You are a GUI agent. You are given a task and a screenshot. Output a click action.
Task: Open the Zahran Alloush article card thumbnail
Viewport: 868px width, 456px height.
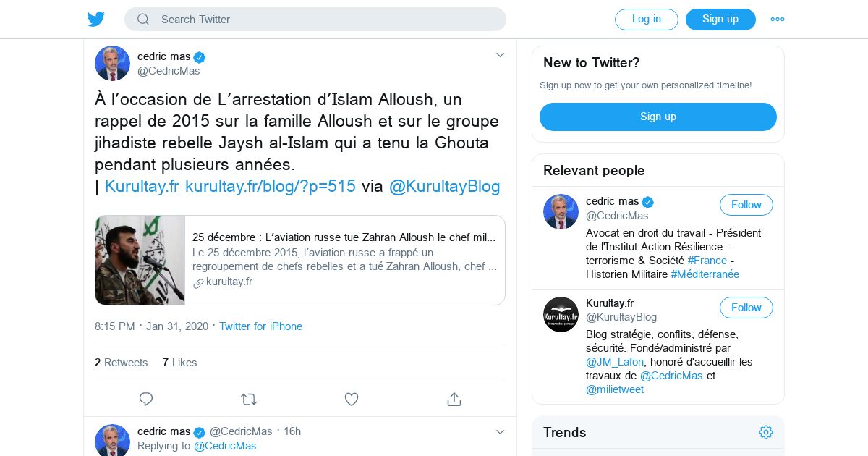(x=140, y=260)
